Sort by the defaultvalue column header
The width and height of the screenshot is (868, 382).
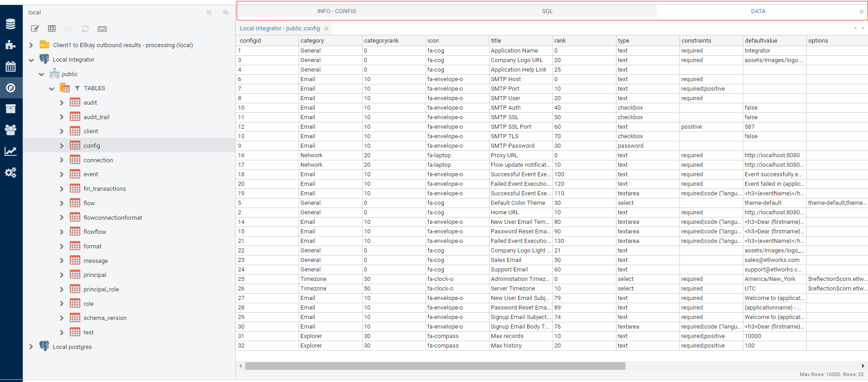pos(775,40)
